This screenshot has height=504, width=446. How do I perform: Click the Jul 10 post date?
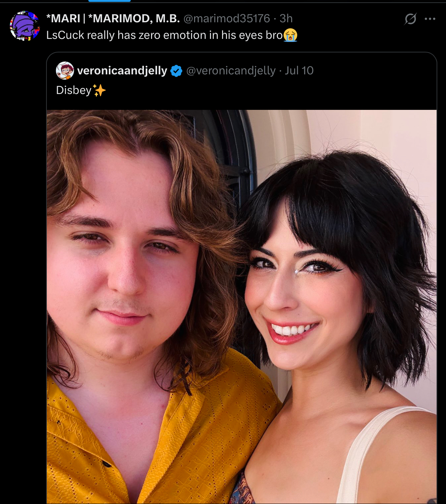(299, 71)
